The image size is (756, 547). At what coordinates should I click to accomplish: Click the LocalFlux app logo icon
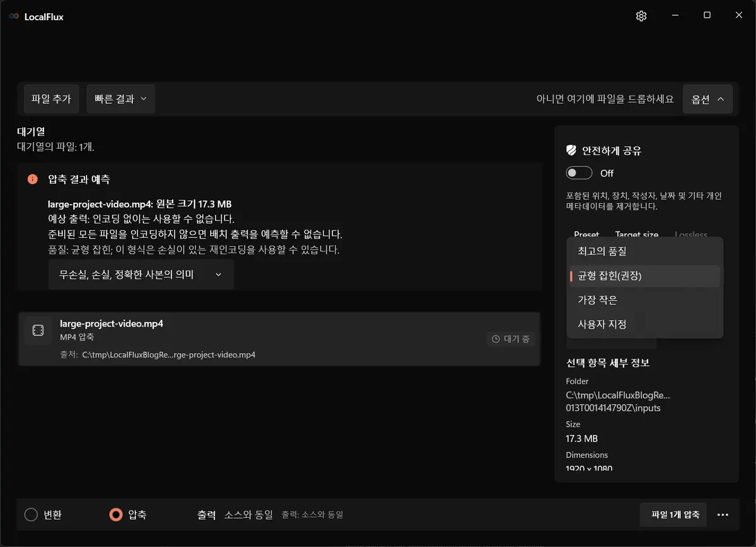(14, 17)
